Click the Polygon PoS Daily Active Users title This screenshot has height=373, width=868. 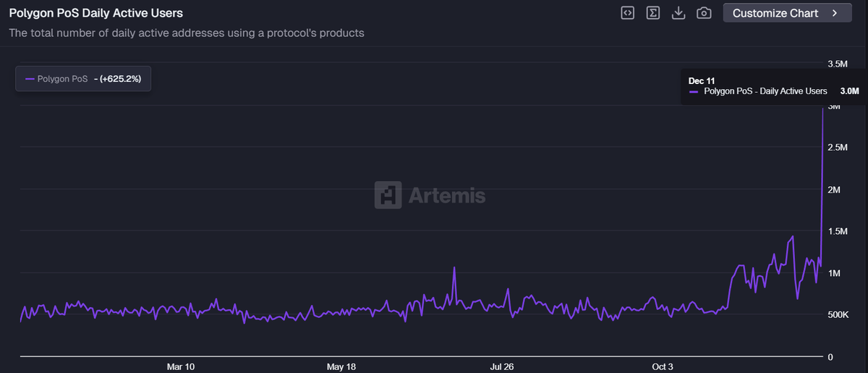click(x=95, y=13)
